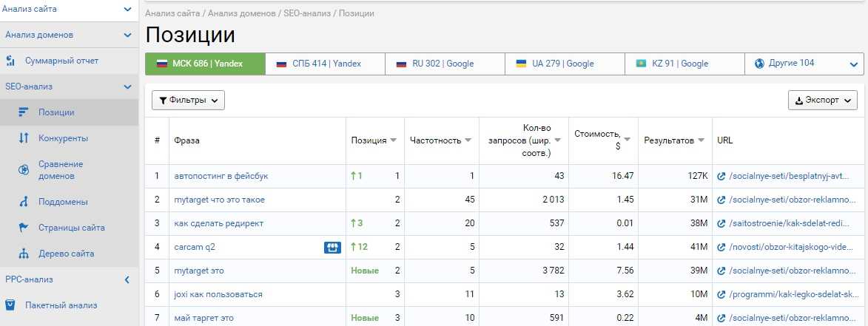Click phrase link как сделать редирект
The height and width of the screenshot is (326, 868).
(218, 224)
